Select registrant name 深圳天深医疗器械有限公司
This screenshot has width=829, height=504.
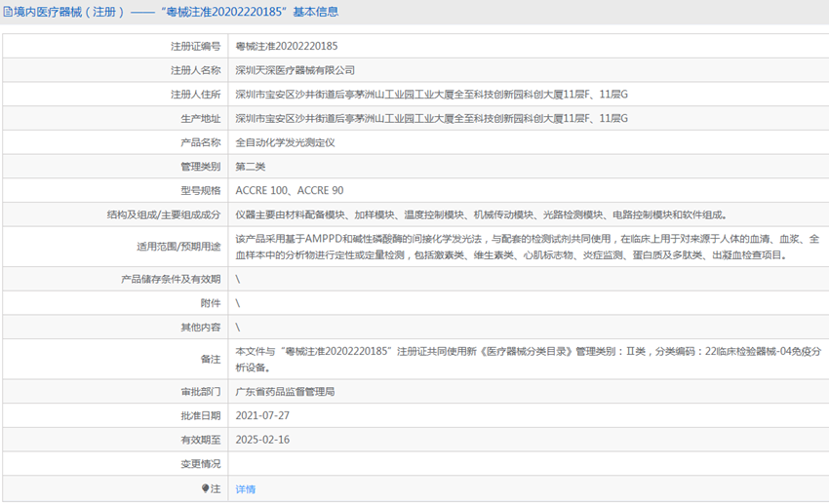[295, 70]
